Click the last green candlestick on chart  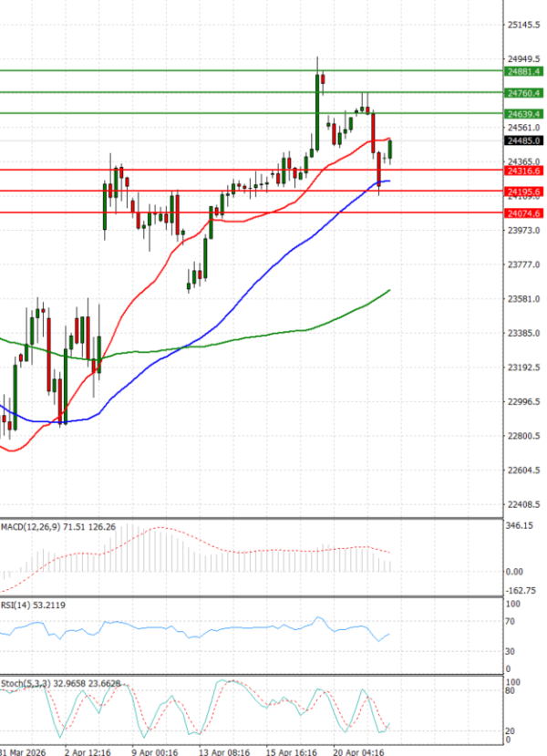(x=390, y=149)
